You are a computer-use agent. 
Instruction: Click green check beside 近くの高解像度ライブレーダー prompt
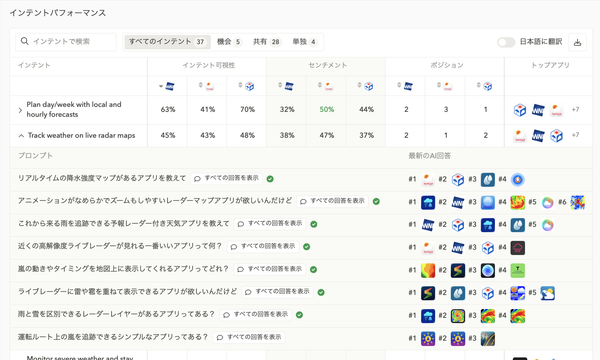[307, 247]
